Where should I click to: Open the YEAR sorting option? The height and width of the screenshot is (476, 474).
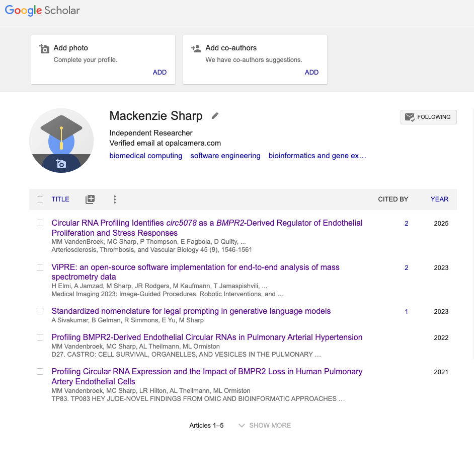point(439,199)
